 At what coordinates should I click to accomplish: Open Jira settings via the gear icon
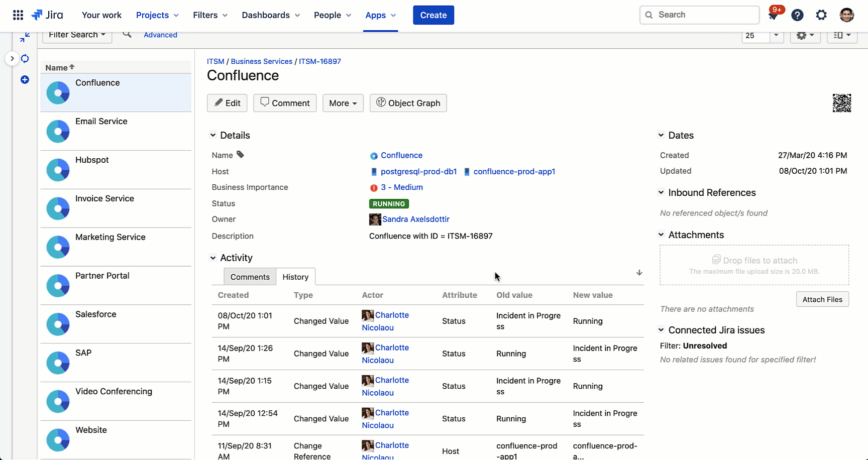(821, 15)
